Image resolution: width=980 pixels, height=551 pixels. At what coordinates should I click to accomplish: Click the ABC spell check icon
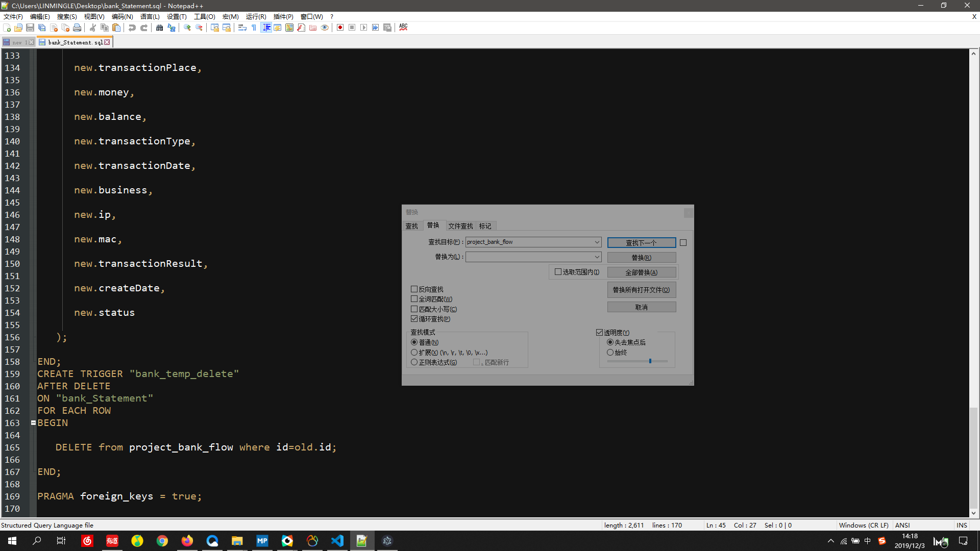[x=403, y=28]
